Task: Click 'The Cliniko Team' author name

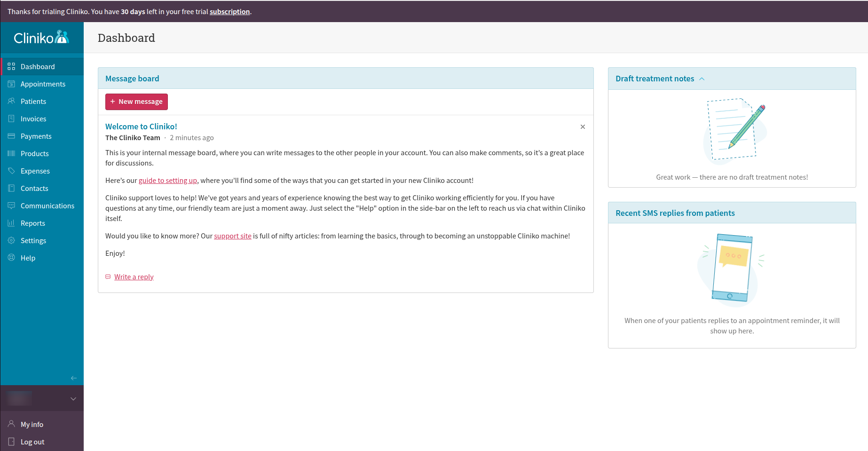Action: coord(133,137)
